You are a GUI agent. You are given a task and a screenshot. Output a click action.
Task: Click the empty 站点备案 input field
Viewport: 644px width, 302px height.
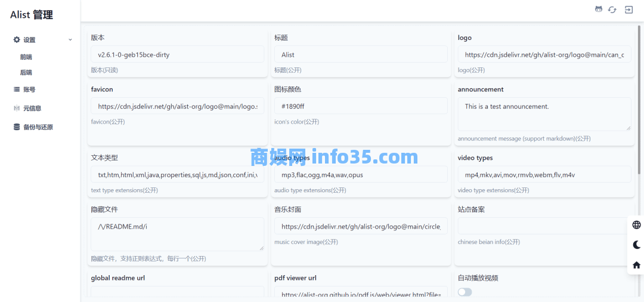point(544,226)
